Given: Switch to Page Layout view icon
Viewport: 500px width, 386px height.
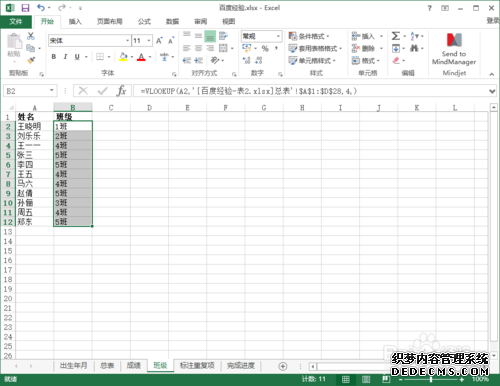Looking at the screenshot, I should coord(366,379).
